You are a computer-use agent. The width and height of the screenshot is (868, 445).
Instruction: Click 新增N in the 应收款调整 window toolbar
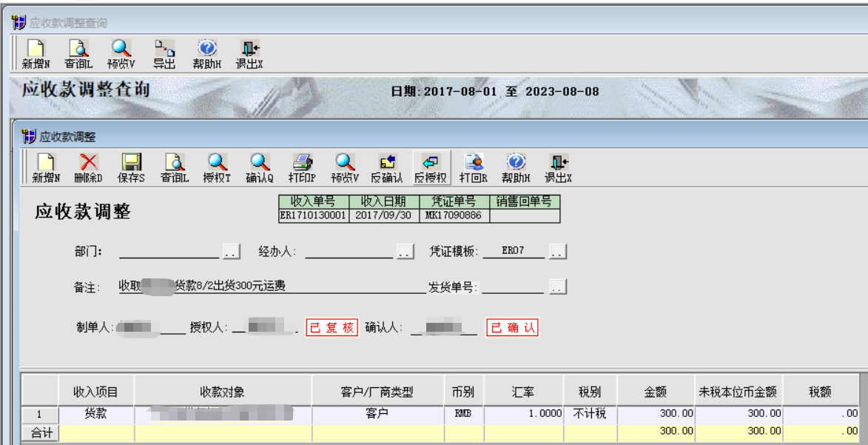46,169
